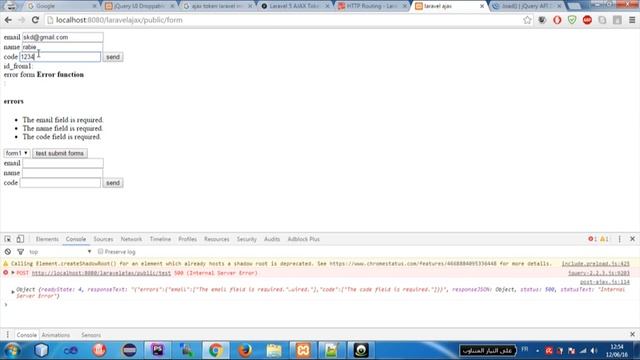Select the Animations drawer tab
This screenshot has height=360, width=640.
coord(56,335)
